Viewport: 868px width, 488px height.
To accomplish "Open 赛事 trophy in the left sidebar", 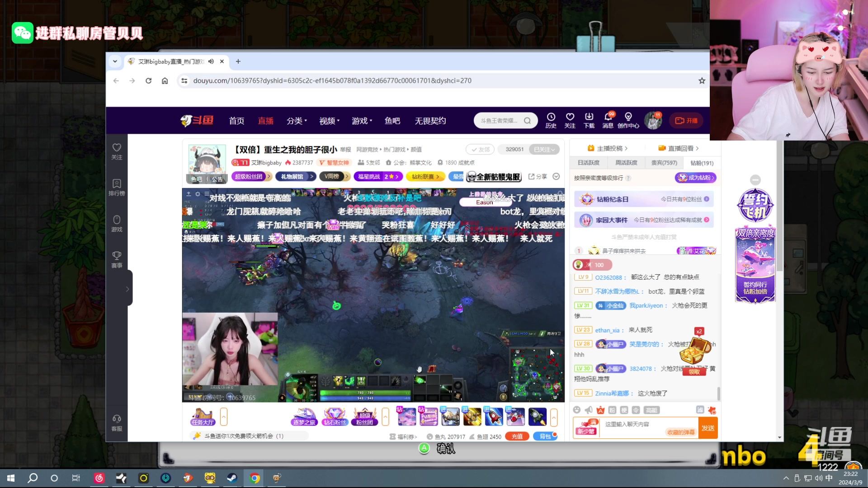I will coord(117,260).
